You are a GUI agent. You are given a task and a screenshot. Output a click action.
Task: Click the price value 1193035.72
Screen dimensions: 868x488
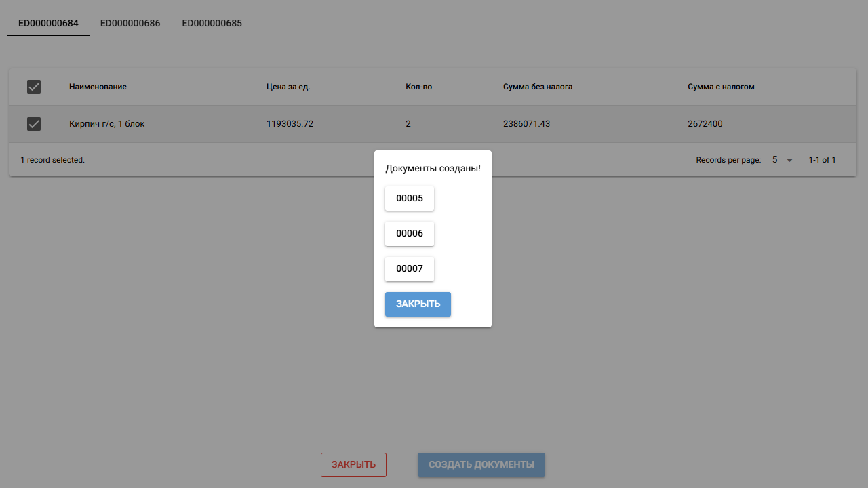(x=290, y=124)
